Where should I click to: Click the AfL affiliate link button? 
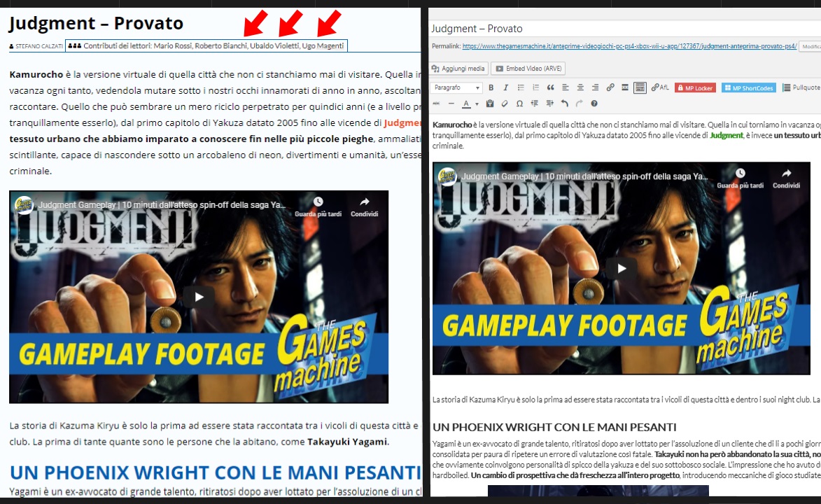(660, 87)
